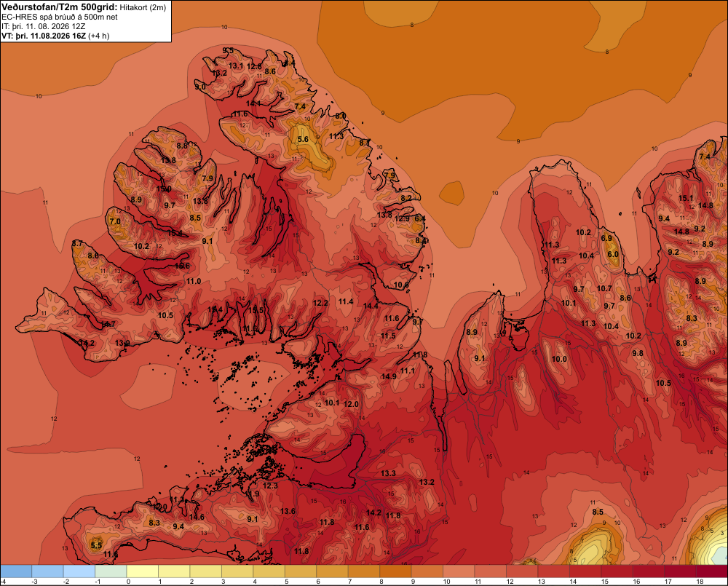Click legend color swatch between 3 and 4
Viewport: 728px width, 586px height.
click(x=237, y=571)
